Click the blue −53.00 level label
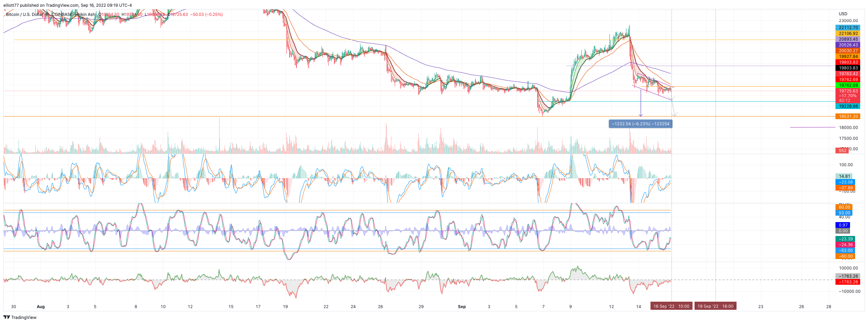This screenshot has height=323, width=868. [845, 251]
